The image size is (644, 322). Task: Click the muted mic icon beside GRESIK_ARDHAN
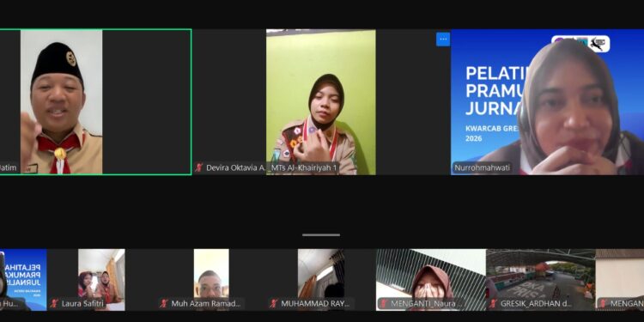pos(493,303)
